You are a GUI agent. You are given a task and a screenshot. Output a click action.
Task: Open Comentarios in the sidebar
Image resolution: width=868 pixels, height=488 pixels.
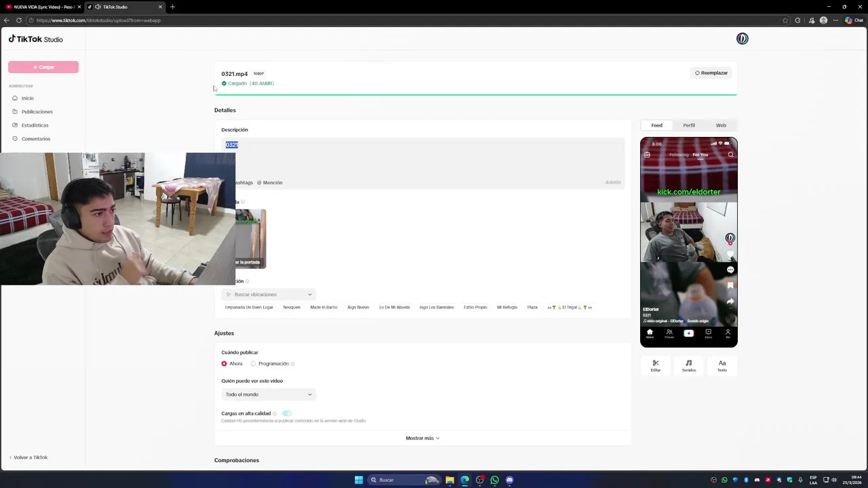click(x=35, y=139)
